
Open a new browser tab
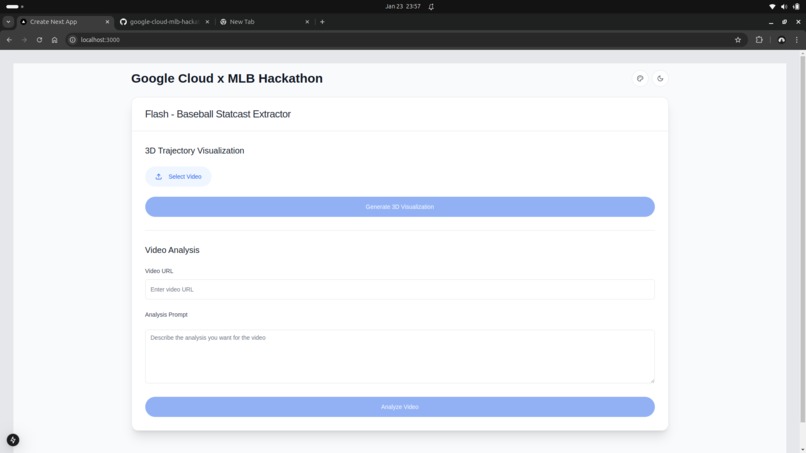click(322, 22)
